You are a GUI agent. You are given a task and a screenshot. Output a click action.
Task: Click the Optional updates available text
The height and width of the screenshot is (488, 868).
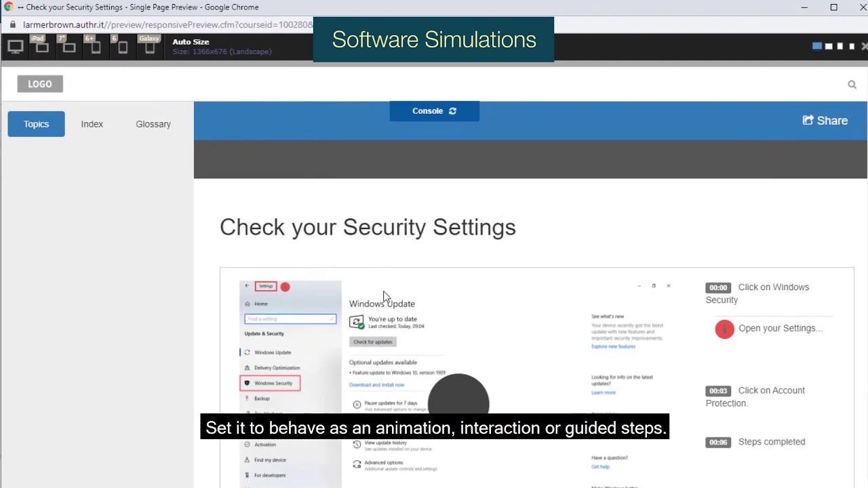383,363
